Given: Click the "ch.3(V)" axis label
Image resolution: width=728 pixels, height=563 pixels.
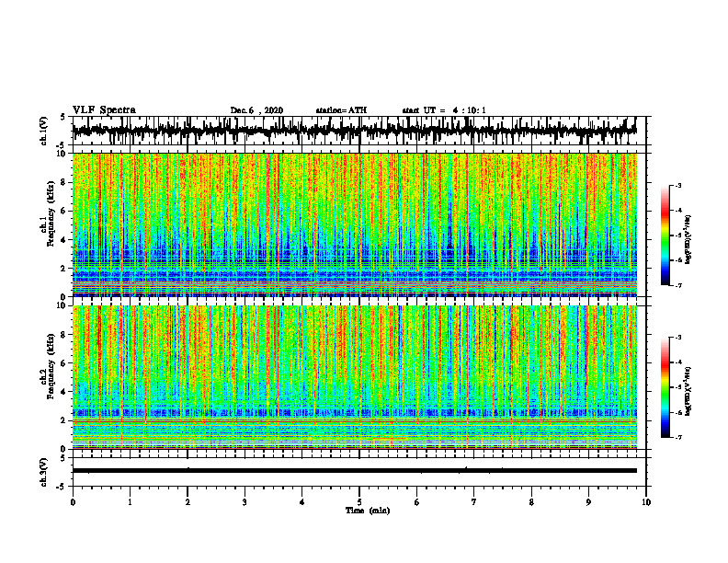Looking at the screenshot, I should point(44,472).
